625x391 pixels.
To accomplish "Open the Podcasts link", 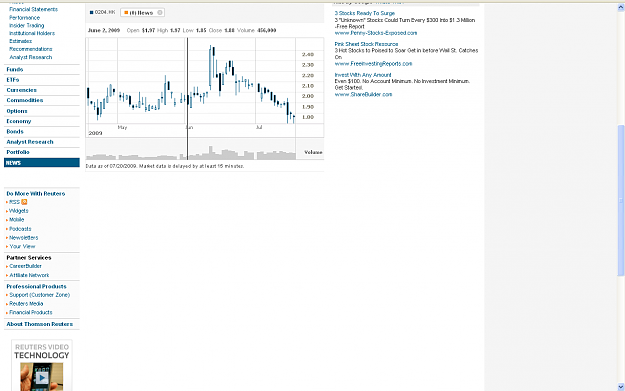I will point(20,229).
